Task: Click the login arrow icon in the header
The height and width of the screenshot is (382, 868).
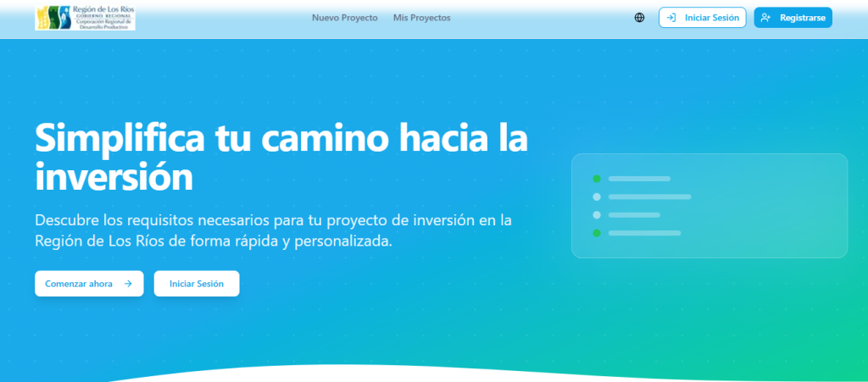Action: point(672,18)
